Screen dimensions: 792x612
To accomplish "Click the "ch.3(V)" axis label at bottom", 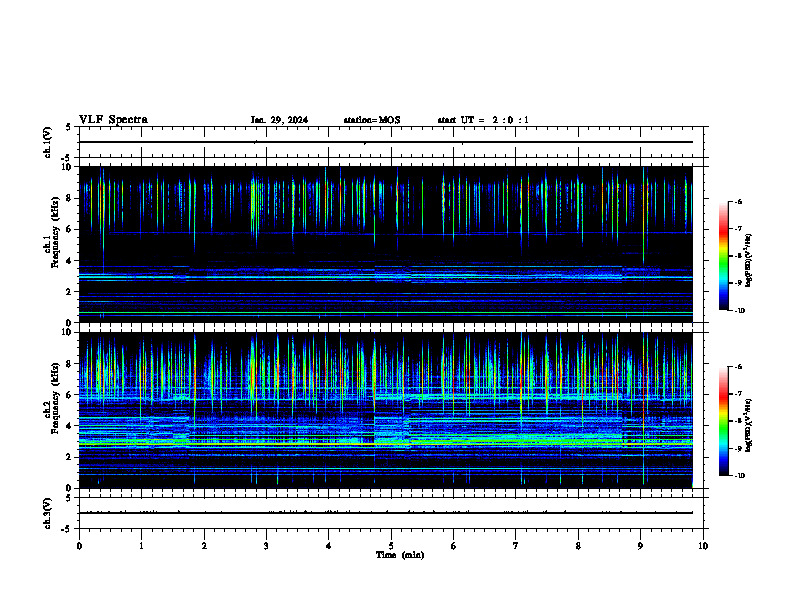I will [x=48, y=513].
